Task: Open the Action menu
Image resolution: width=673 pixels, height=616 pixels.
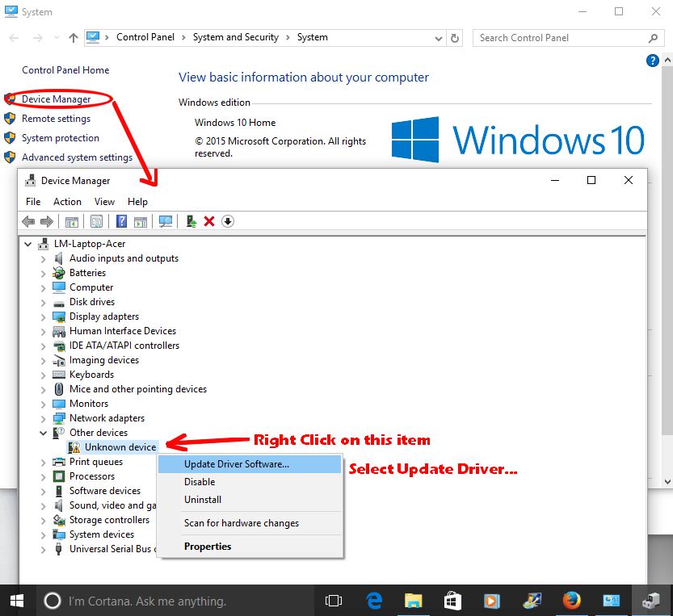Action: 67,202
